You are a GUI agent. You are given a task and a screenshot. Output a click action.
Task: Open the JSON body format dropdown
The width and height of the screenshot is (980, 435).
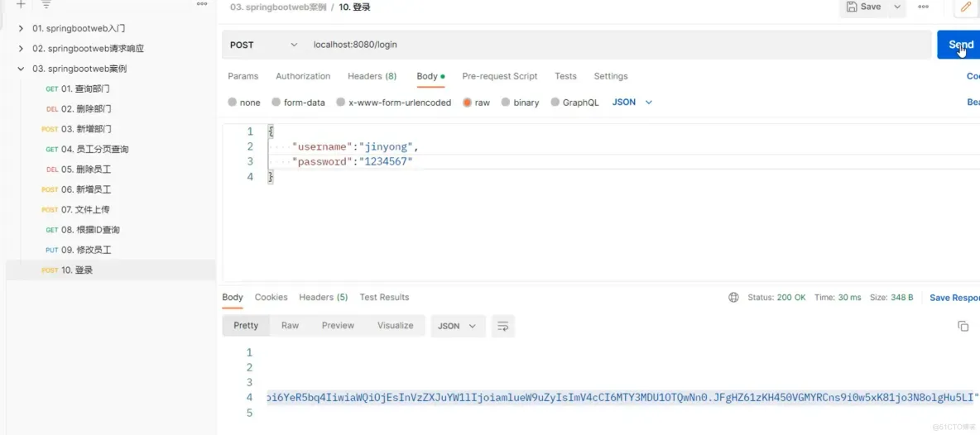pyautogui.click(x=632, y=102)
